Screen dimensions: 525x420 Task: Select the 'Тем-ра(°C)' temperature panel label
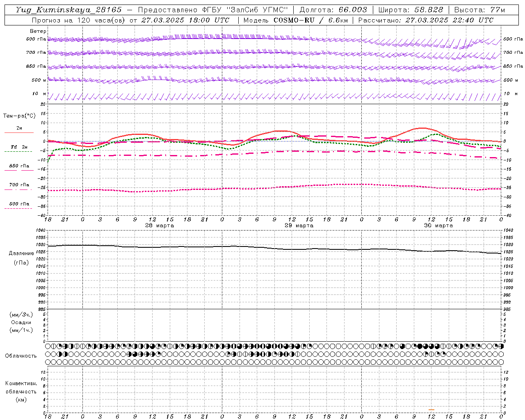pos(19,116)
